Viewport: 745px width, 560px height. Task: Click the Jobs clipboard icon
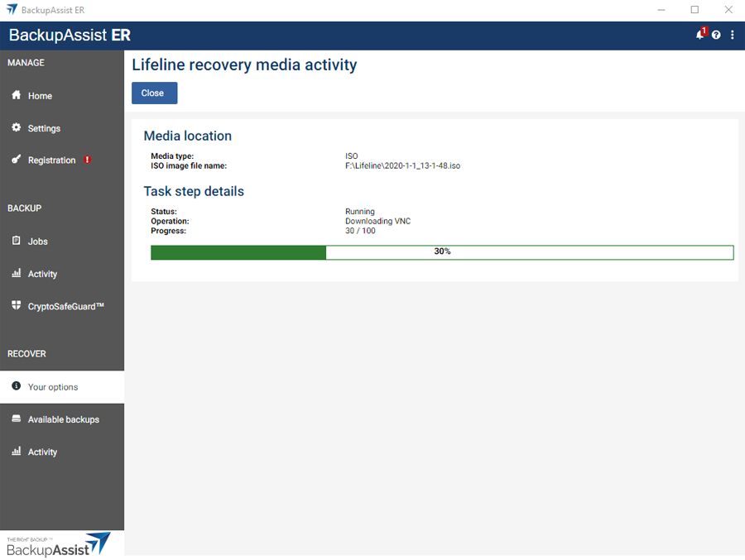17,241
